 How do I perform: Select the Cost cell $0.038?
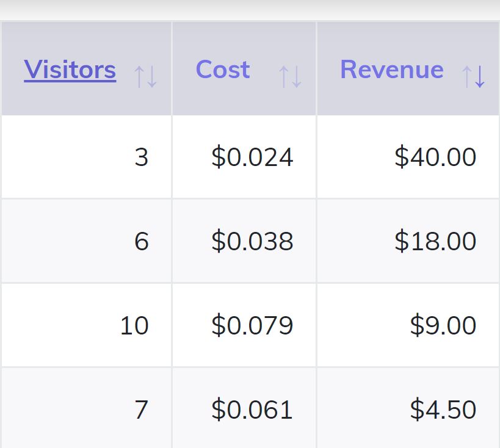click(x=244, y=241)
